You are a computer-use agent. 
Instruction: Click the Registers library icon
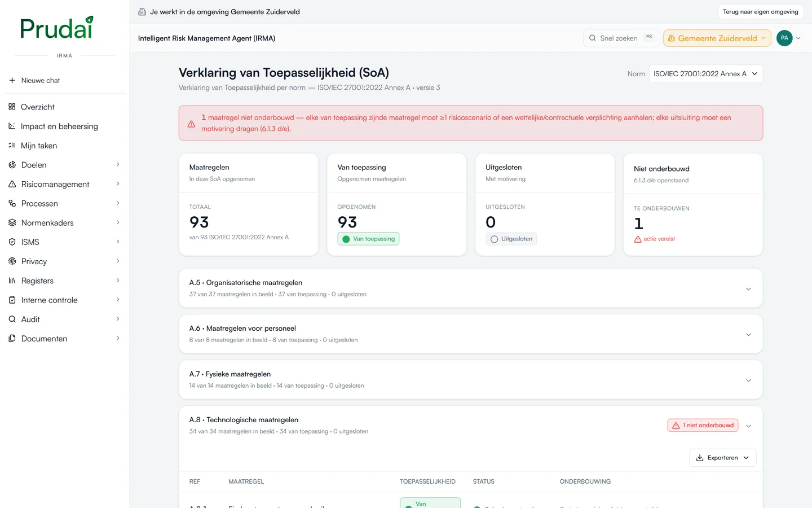tap(12, 281)
